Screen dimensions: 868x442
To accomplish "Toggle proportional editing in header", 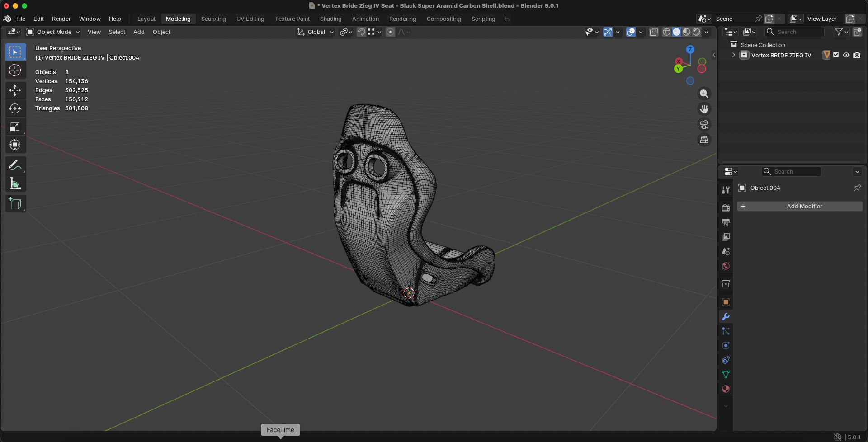I will [x=390, y=32].
